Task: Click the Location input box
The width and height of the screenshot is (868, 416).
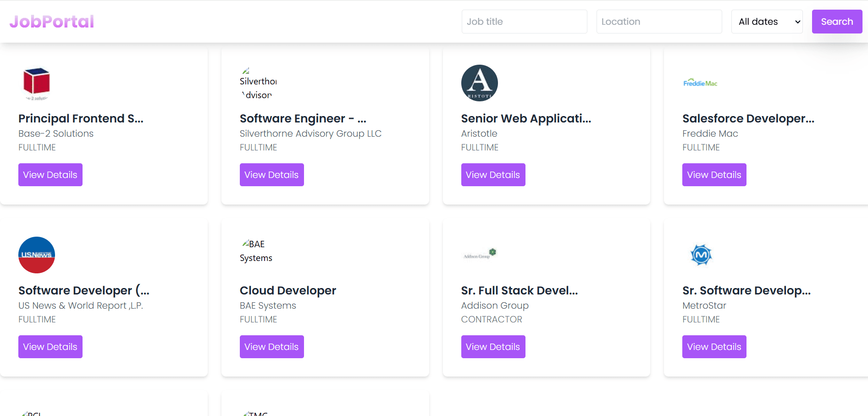Action: [x=659, y=21]
